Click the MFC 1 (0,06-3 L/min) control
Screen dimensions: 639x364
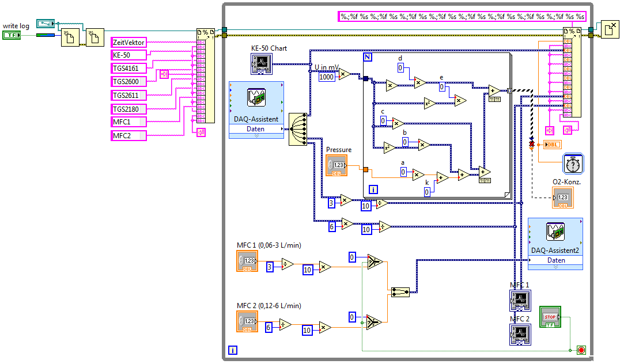click(247, 261)
